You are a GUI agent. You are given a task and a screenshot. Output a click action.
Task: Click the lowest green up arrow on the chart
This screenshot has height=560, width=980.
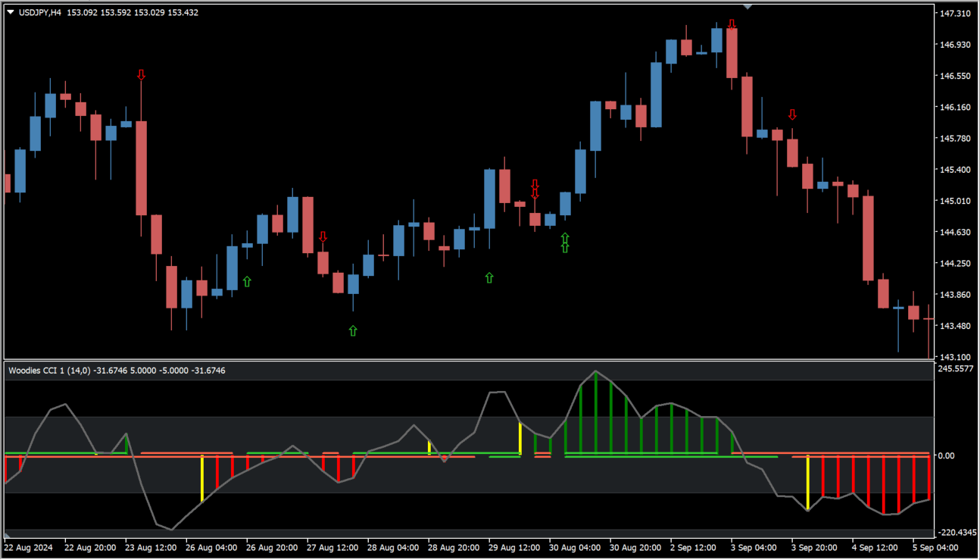pyautogui.click(x=353, y=330)
